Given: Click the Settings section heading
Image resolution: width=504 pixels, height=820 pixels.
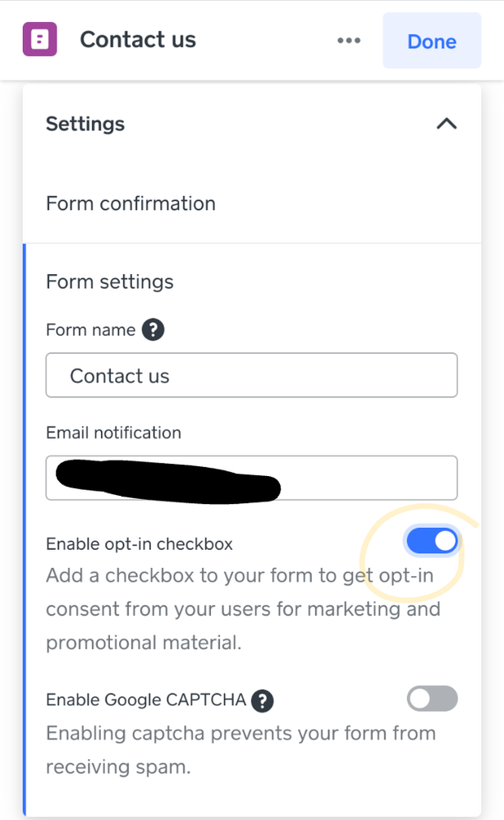Looking at the screenshot, I should coord(85,124).
